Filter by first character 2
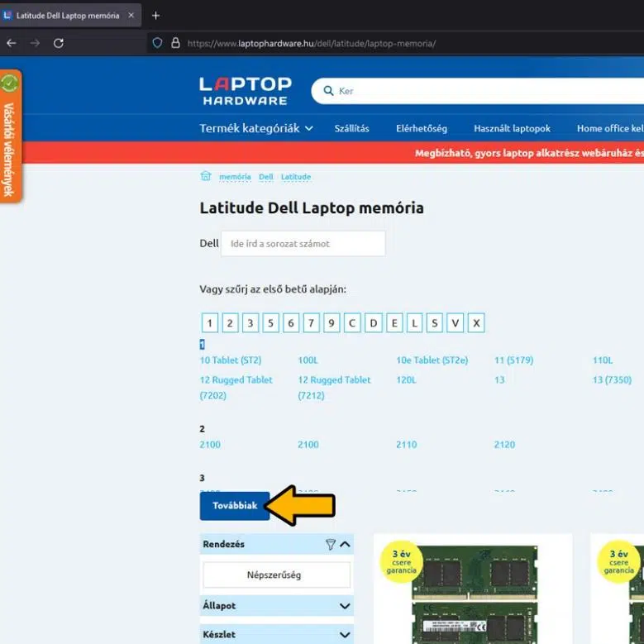 230,322
